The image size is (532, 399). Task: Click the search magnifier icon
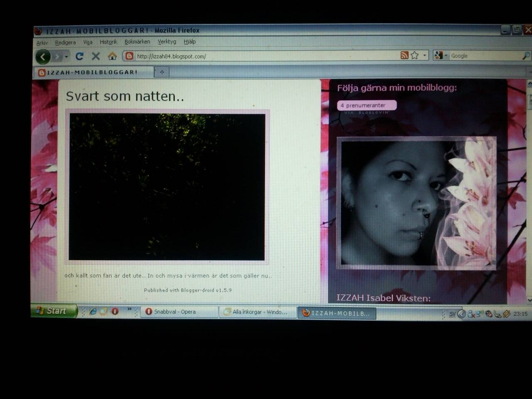tap(526, 56)
